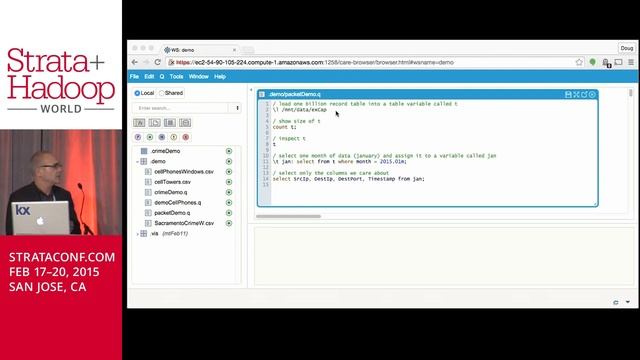
Task: Click the Doug profile button
Action: coord(627,48)
